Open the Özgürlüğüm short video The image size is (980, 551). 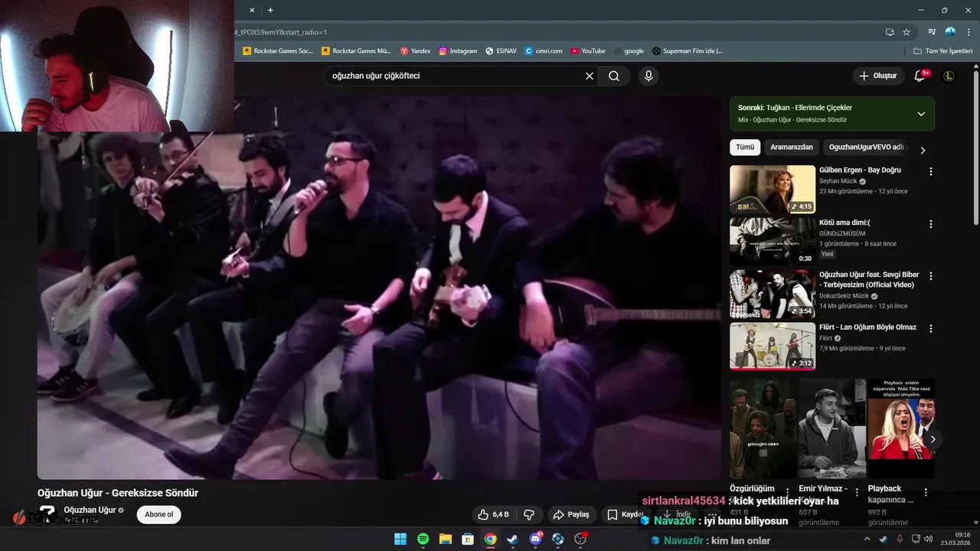point(763,429)
